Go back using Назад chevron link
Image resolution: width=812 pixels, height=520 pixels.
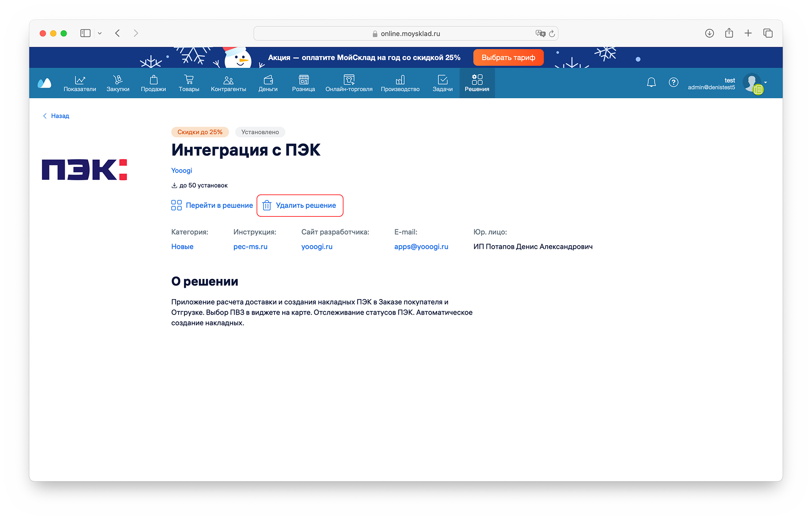coord(56,116)
